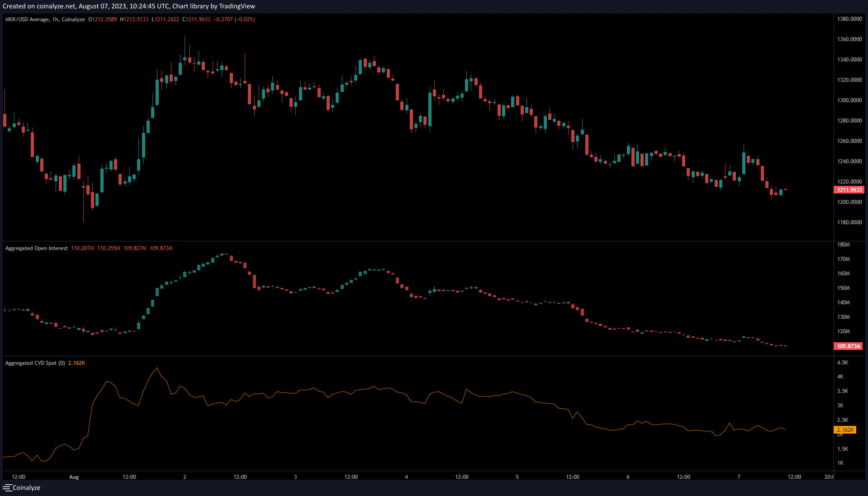This screenshot has height=496, width=868.
Task: Click the high value H1213.5133
Action: point(134,19)
